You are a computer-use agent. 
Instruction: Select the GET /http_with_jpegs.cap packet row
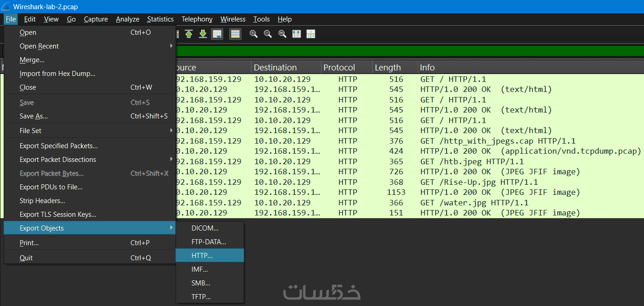410,141
